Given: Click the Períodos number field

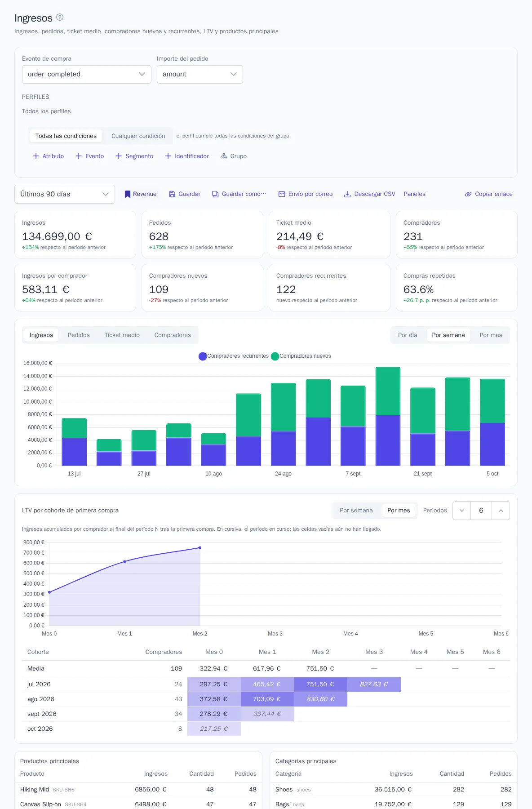Looking at the screenshot, I should tap(481, 511).
